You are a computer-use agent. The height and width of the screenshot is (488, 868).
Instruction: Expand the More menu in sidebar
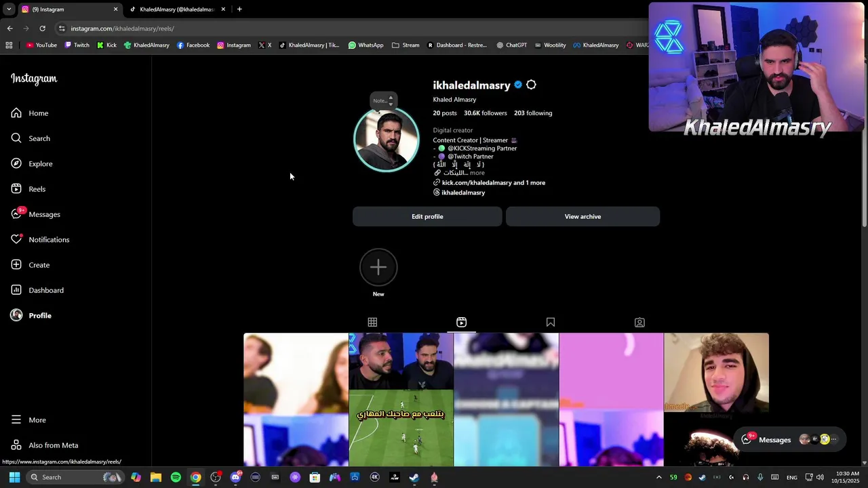pos(28,420)
